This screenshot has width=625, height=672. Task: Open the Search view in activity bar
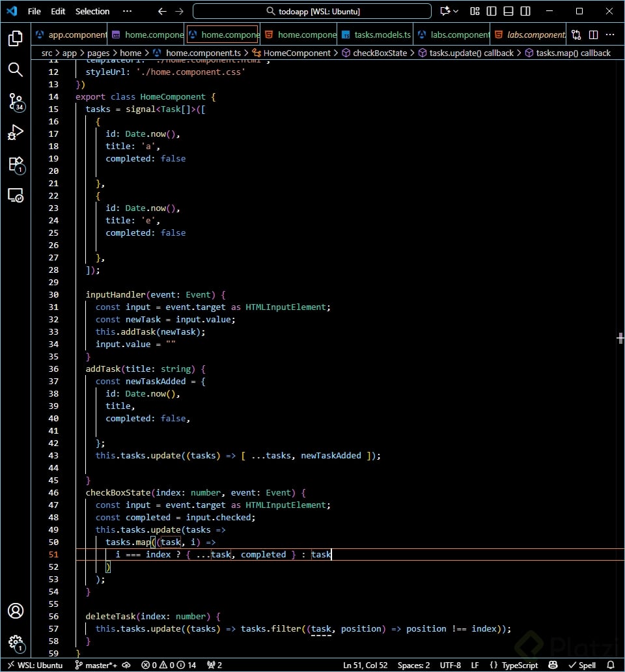(x=16, y=70)
